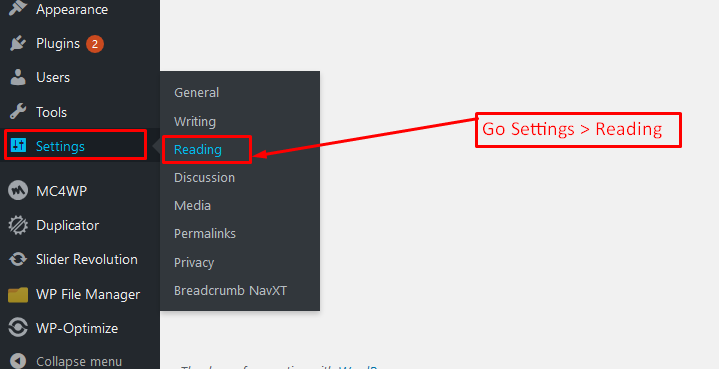The width and height of the screenshot is (719, 369).
Task: Click the Settings sliders icon
Action: click(x=18, y=146)
